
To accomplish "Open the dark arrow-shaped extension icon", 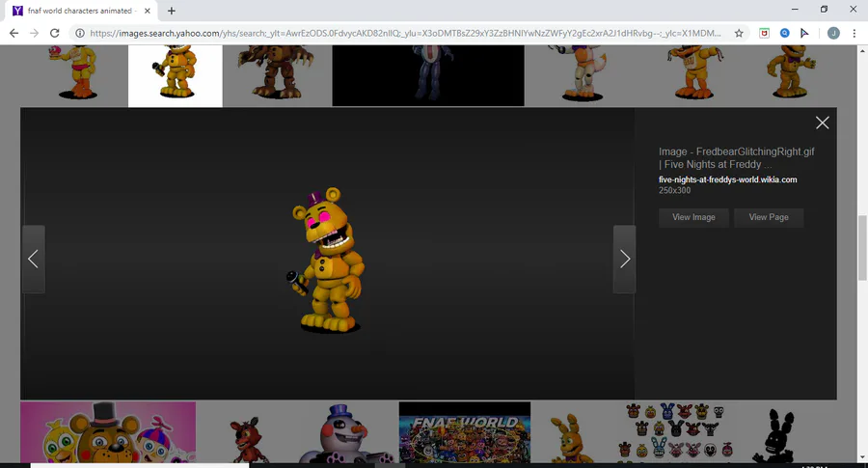I will coord(804,33).
